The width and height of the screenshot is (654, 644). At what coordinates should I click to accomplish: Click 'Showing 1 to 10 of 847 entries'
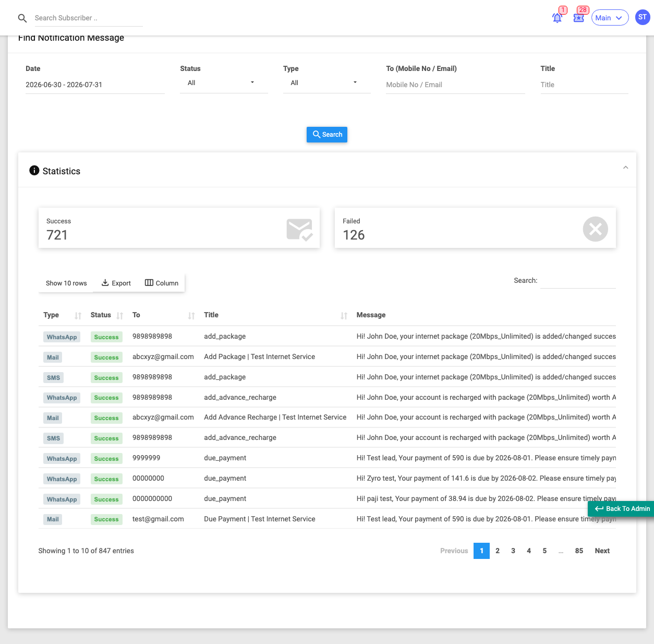pos(86,551)
